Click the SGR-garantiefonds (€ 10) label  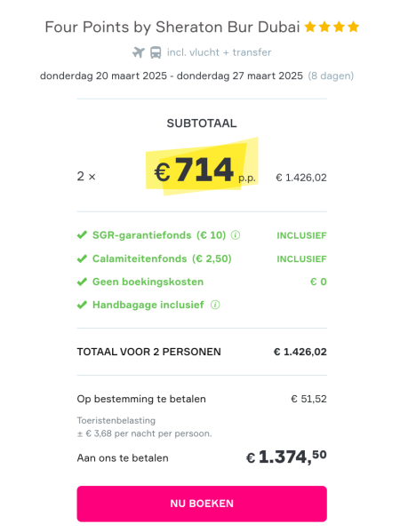click(x=159, y=235)
